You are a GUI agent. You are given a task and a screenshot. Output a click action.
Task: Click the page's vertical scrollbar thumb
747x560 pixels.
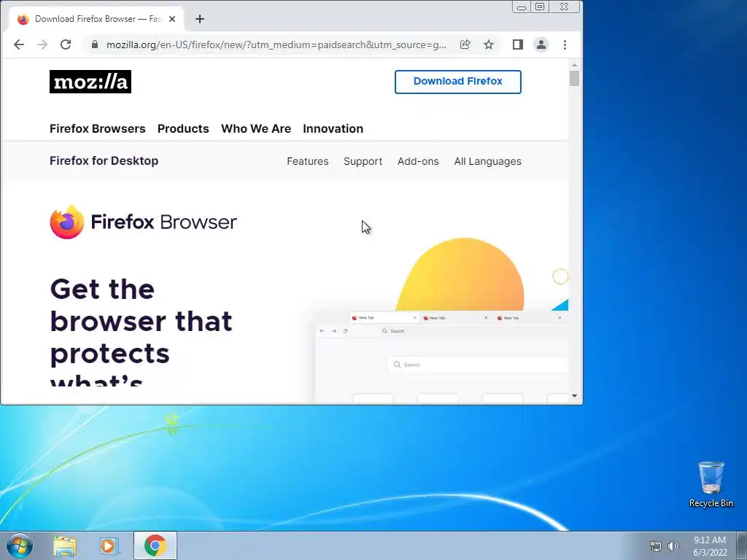pyautogui.click(x=575, y=79)
